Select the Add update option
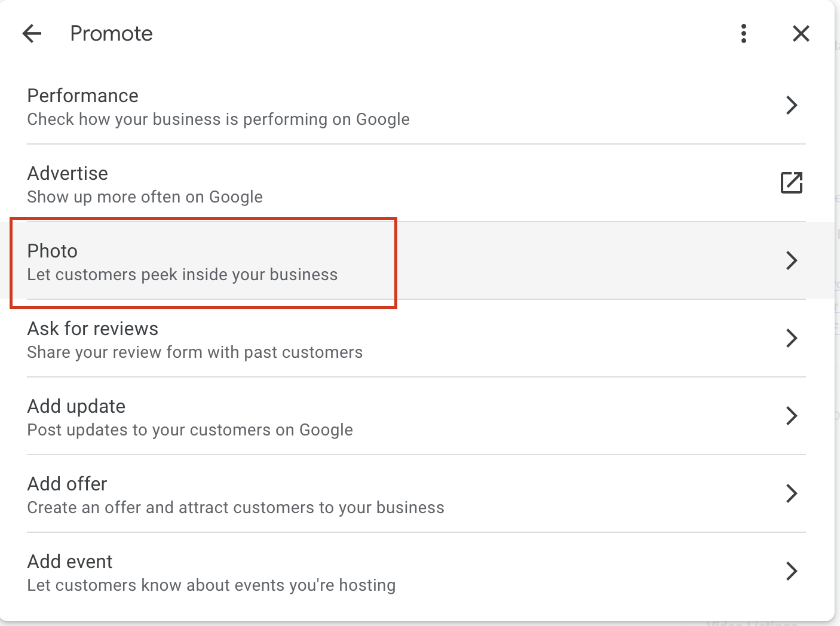Image resolution: width=840 pixels, height=626 pixels. [416, 416]
